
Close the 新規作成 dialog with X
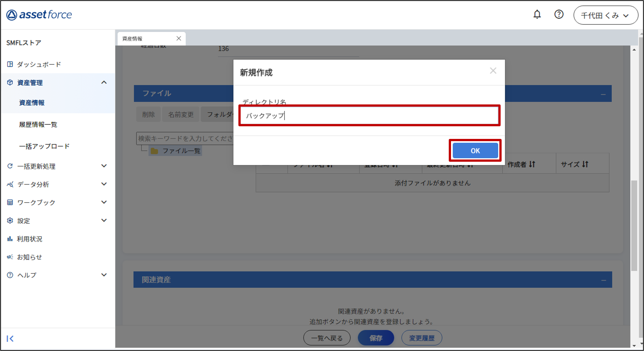pos(493,71)
